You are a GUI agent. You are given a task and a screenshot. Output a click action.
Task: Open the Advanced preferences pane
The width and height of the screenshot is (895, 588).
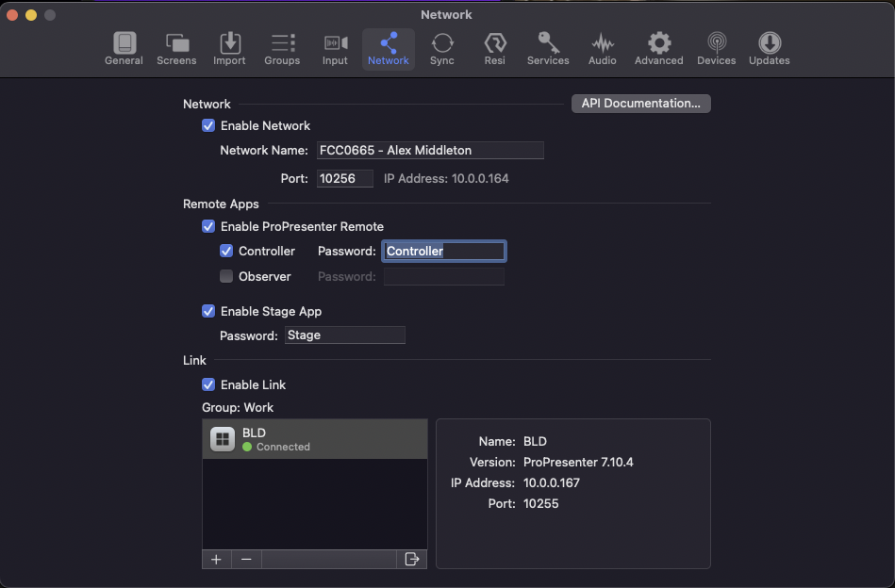[x=658, y=49]
